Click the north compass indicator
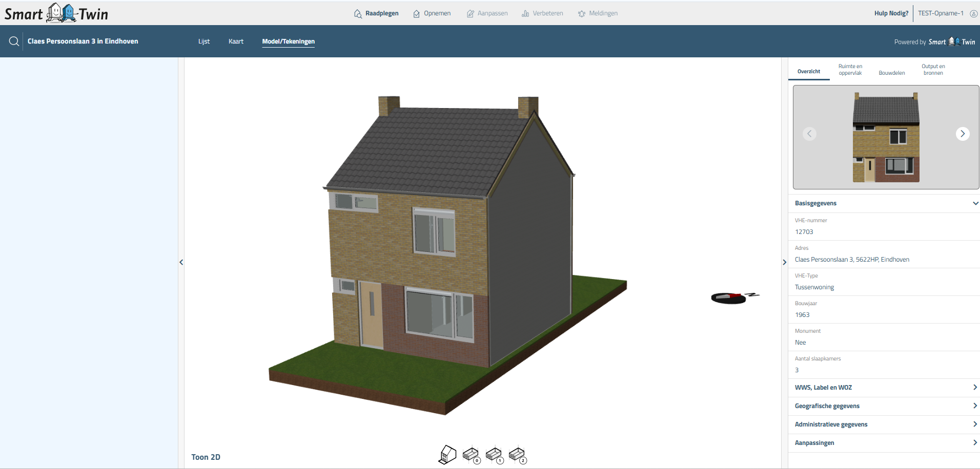This screenshot has height=469, width=980. 734,297
